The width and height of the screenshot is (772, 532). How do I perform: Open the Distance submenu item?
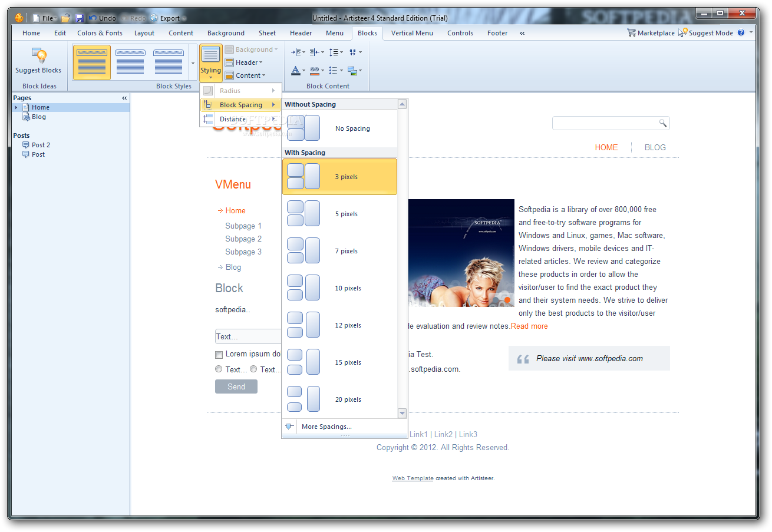click(240, 119)
